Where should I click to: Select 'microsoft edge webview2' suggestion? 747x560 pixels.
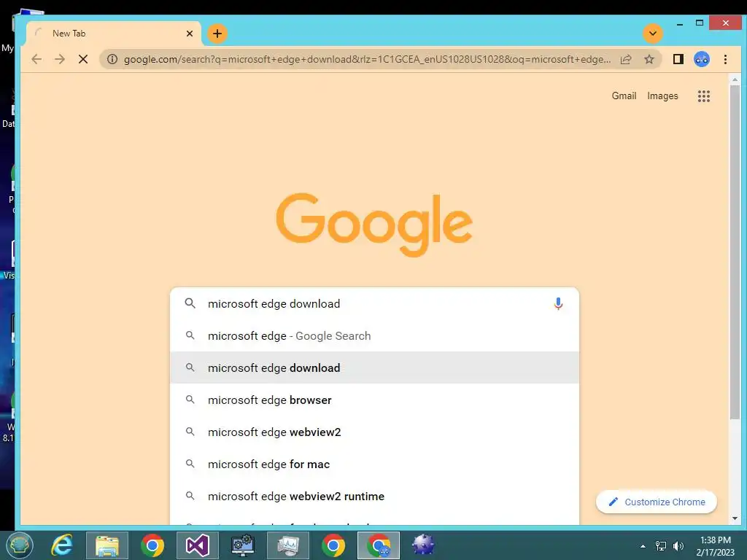[374, 432]
